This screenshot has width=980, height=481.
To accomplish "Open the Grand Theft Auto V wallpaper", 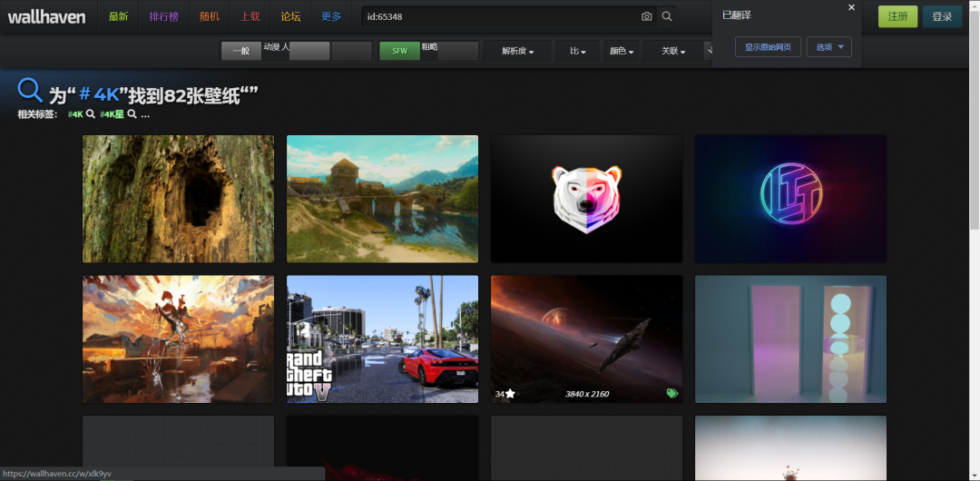I will [383, 339].
